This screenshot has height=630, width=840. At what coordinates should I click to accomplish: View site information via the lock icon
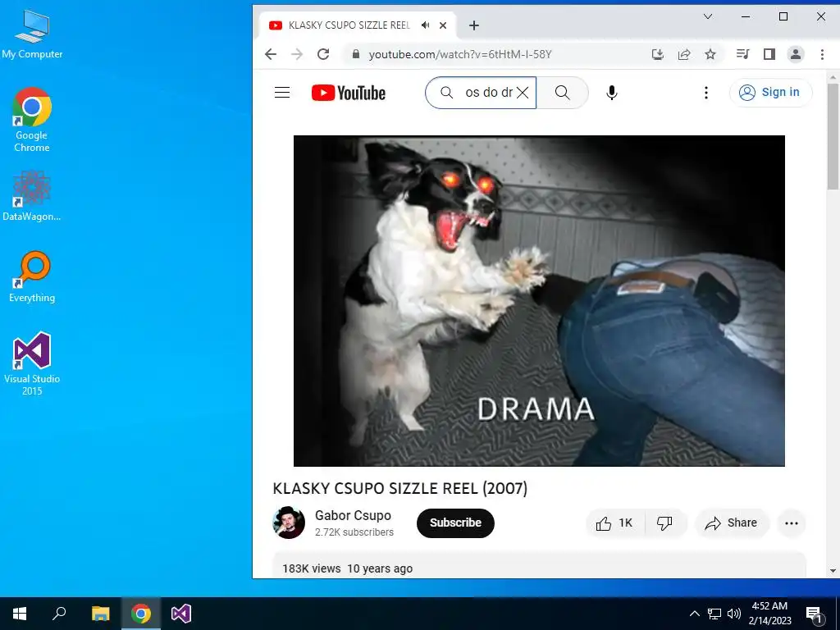[x=355, y=54]
